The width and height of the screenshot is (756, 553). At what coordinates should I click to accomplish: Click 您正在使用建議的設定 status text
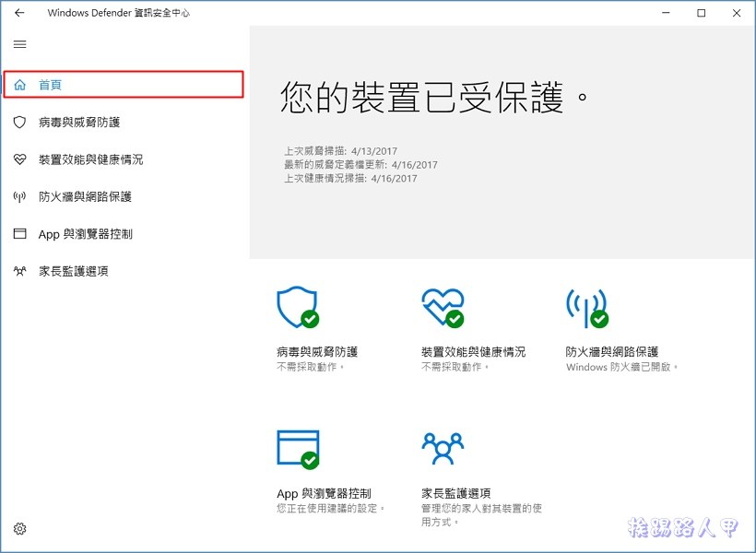(x=331, y=508)
